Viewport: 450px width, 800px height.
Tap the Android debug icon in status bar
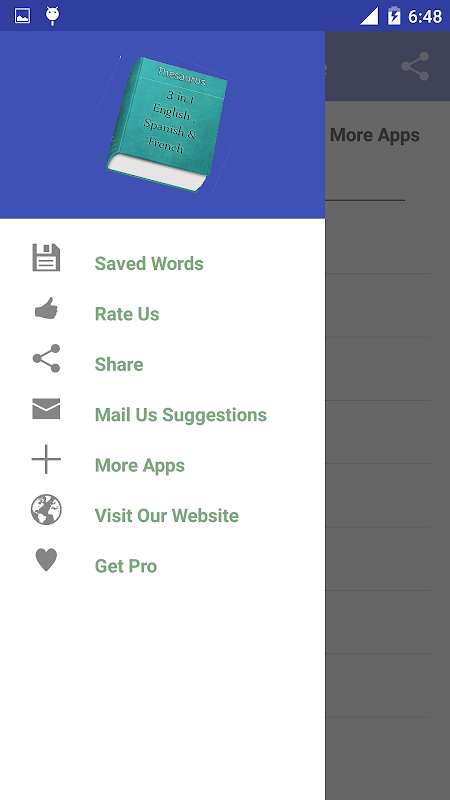[53, 16]
